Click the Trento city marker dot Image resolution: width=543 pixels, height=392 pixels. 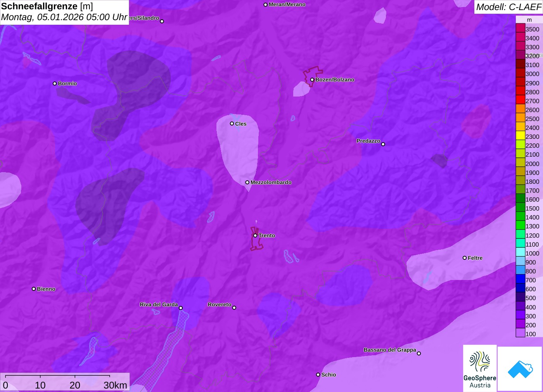pyautogui.click(x=255, y=235)
